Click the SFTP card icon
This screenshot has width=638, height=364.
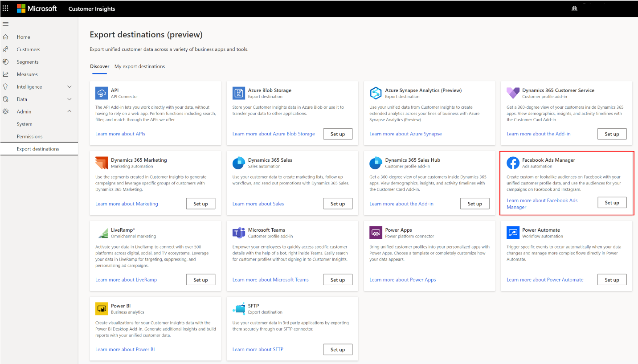[x=239, y=309]
